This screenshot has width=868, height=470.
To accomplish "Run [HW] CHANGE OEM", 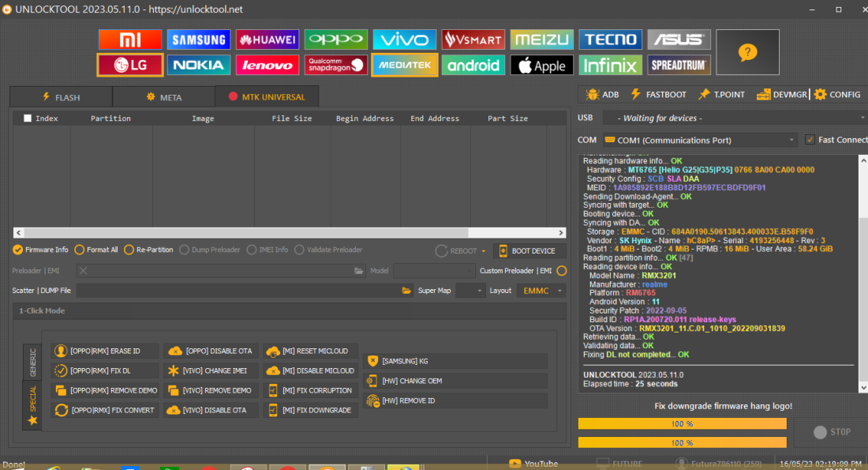I will 455,381.
